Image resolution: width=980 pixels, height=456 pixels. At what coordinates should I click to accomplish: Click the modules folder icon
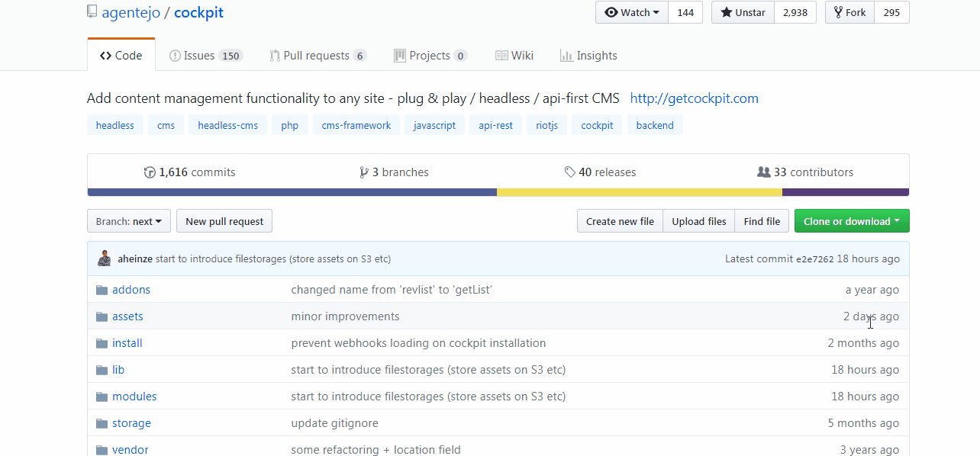click(x=102, y=397)
